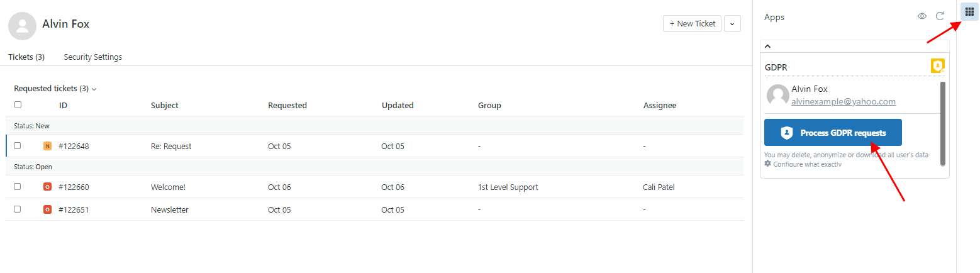
Task: Click the Process GDPR requests button
Action: click(833, 133)
